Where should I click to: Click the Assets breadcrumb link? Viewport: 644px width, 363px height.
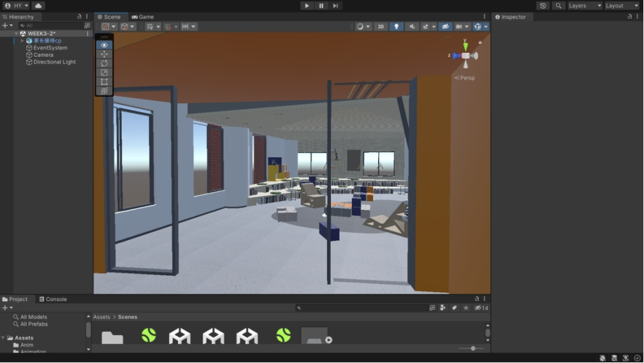[101, 317]
